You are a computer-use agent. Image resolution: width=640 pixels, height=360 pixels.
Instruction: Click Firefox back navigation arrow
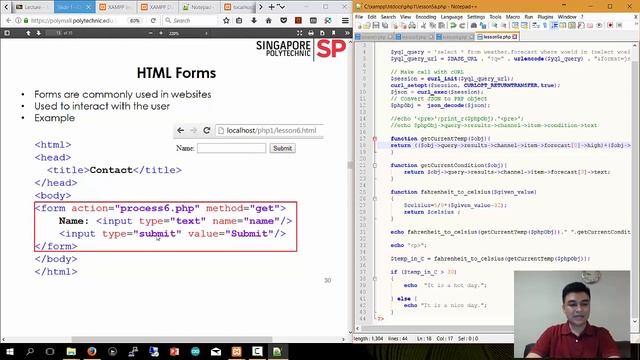click(8, 20)
